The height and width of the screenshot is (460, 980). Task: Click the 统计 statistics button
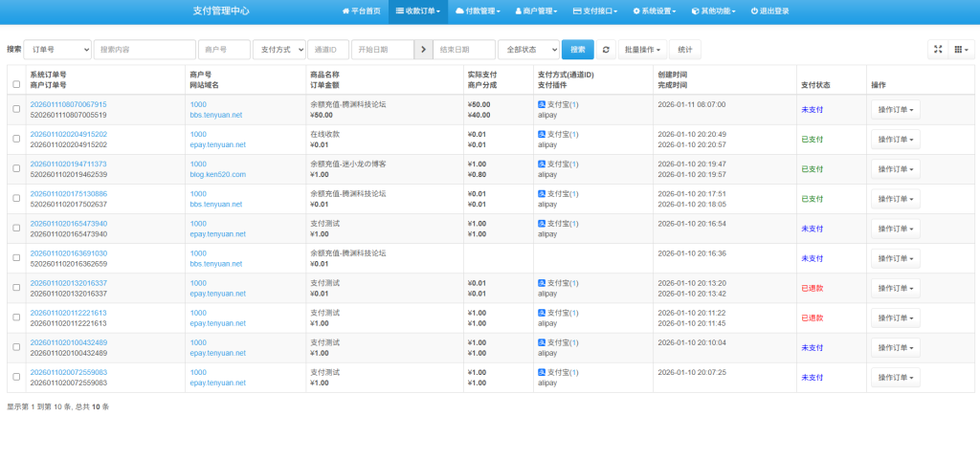coord(684,49)
